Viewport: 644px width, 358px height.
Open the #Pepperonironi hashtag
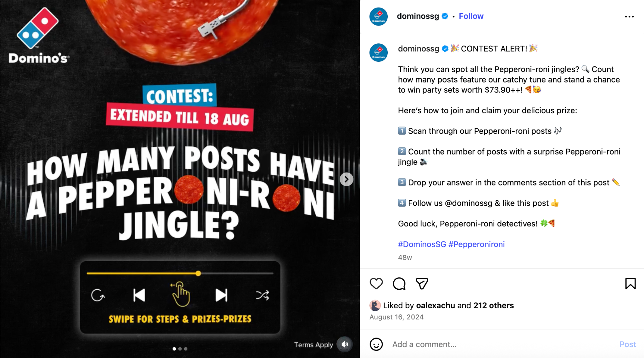tap(476, 244)
